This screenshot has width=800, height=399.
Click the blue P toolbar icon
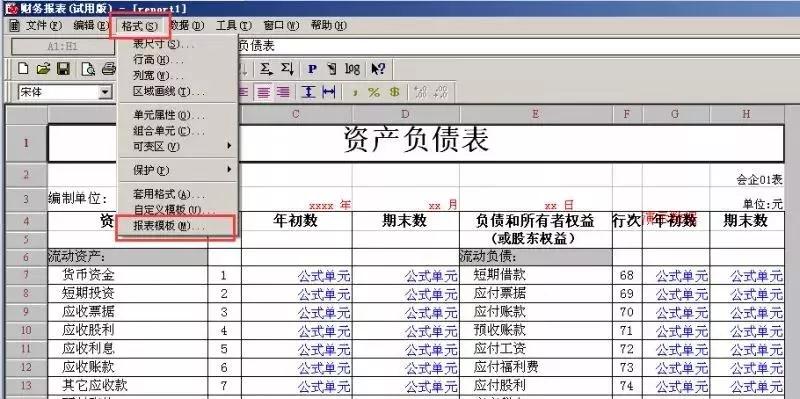click(x=312, y=69)
